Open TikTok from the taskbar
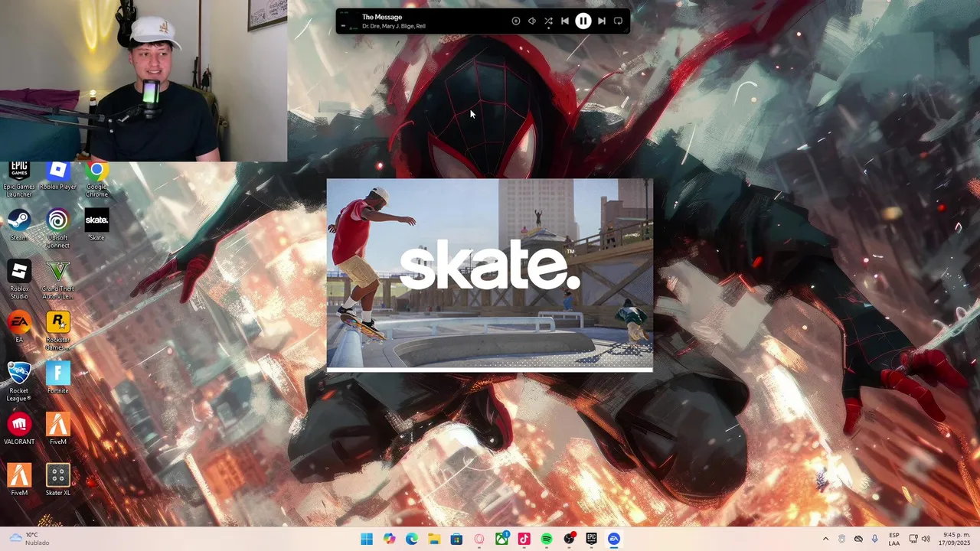 [x=524, y=539]
